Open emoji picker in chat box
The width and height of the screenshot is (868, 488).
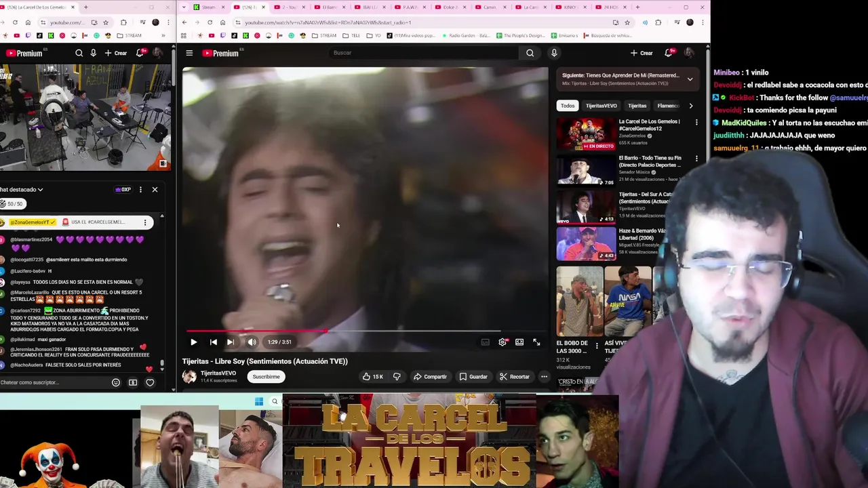tap(116, 383)
